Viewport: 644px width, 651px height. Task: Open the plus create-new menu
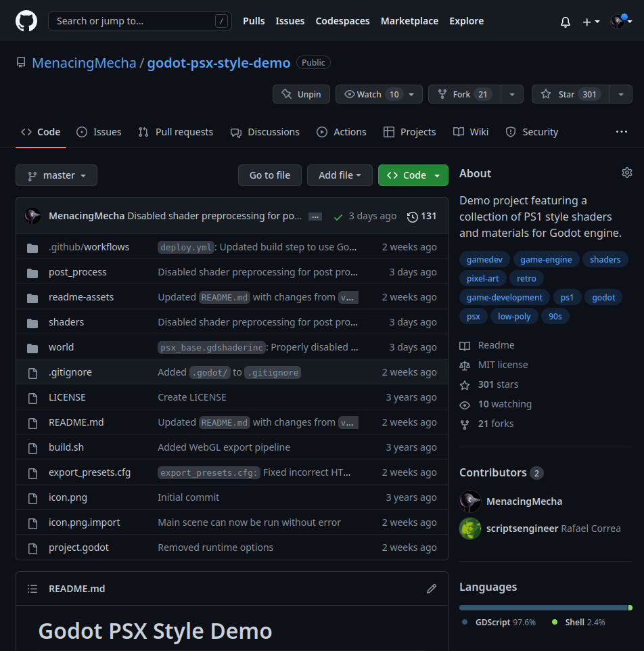591,22
